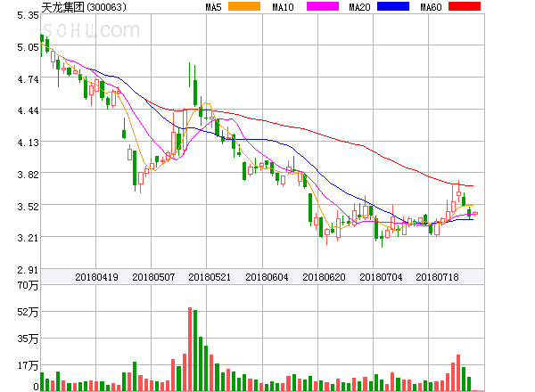This screenshot has height=392, width=535.
Task: Select the stock title 天龙集团(300063)
Action: point(84,7)
